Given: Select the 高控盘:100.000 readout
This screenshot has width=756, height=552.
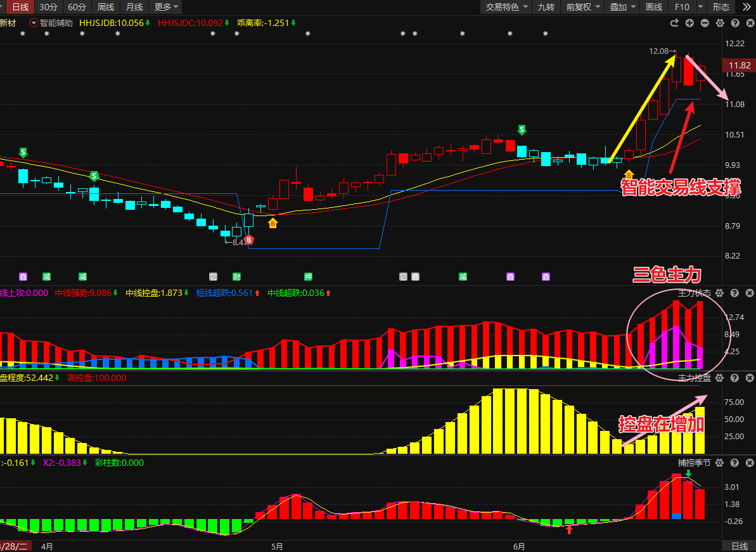Looking at the screenshot, I should pyautogui.click(x=97, y=378).
